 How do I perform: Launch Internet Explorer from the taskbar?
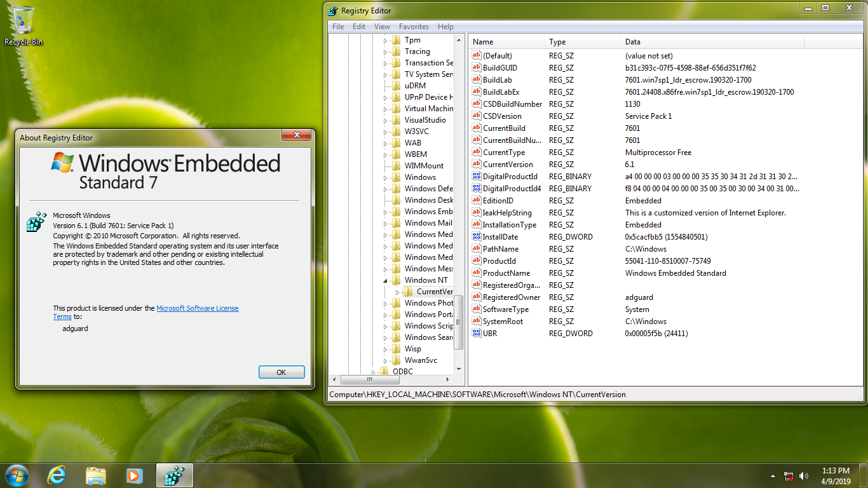click(57, 475)
